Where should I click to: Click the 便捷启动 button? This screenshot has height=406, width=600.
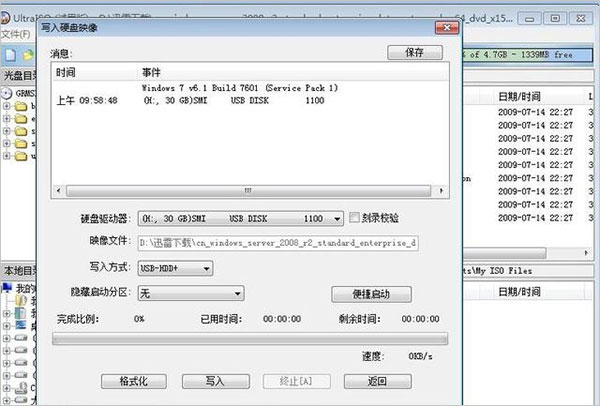click(371, 294)
